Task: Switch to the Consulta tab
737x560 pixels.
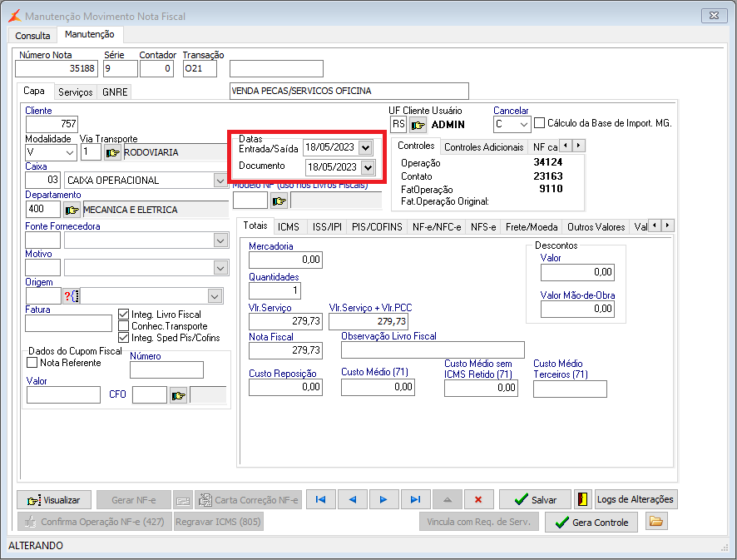Action: [32, 36]
